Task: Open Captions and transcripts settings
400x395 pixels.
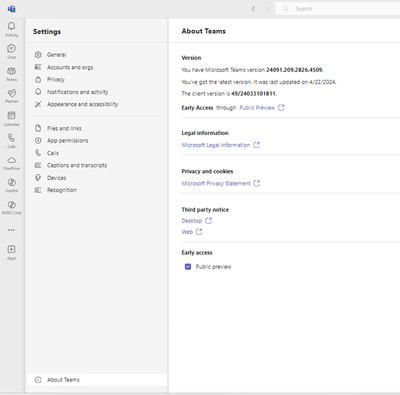Action: 77,165
